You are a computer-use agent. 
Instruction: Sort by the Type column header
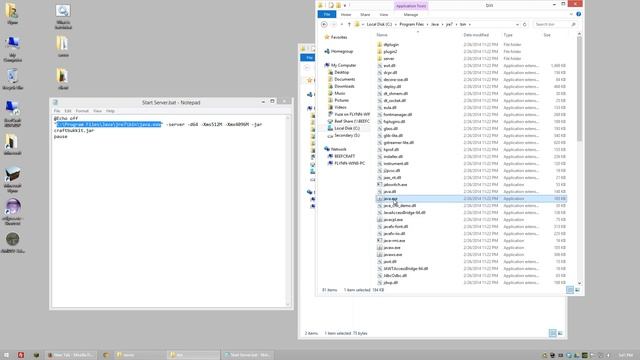508,35
